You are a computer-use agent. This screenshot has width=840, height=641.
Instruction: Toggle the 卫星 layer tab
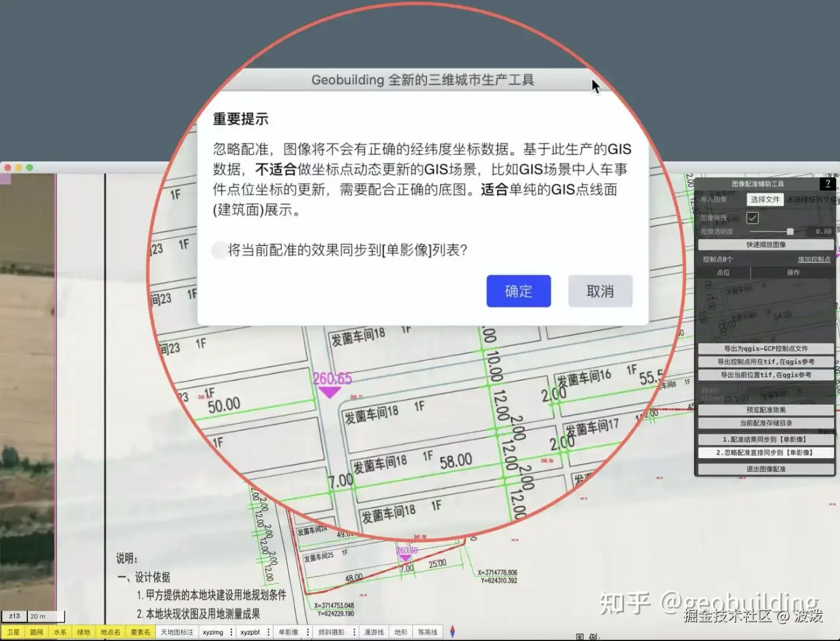pos(13,632)
